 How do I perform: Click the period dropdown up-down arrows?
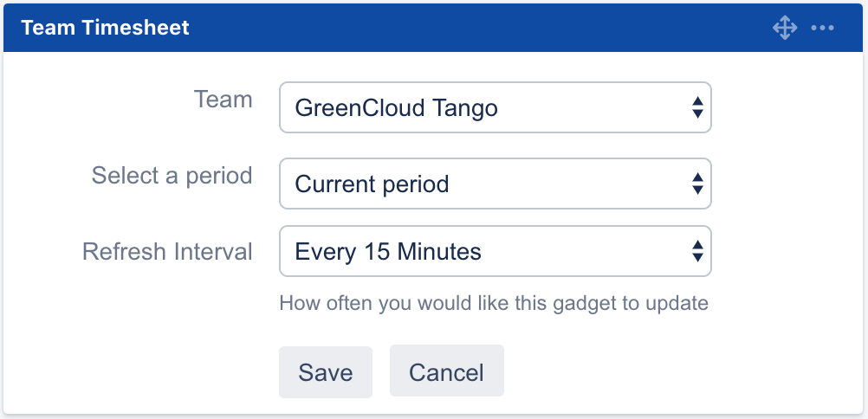pyautogui.click(x=696, y=184)
